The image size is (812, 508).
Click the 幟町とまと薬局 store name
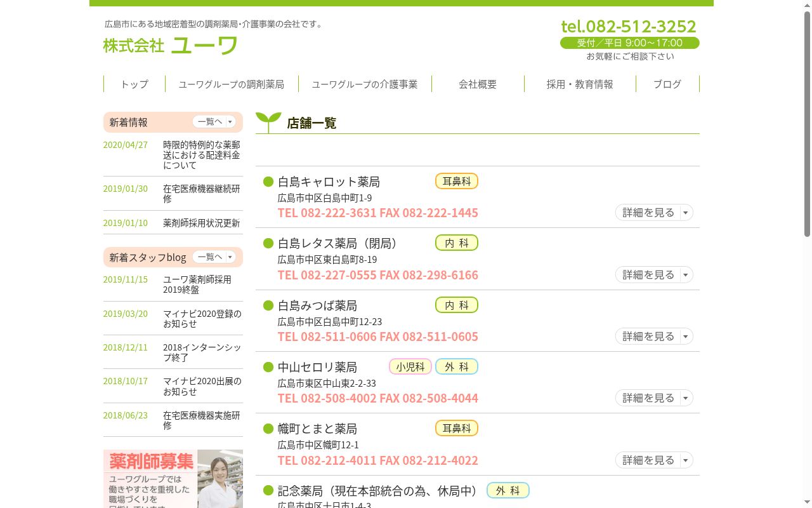[317, 429]
